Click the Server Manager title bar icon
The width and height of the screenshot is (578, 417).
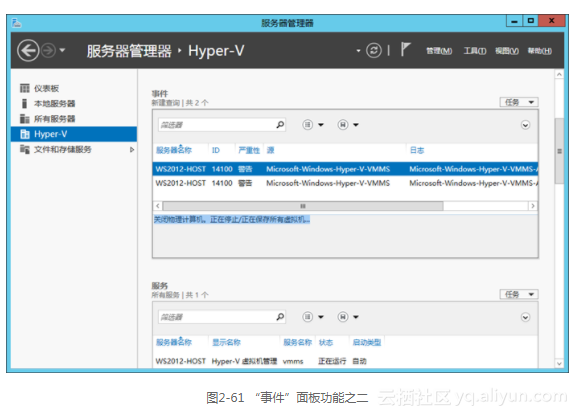[x=17, y=23]
